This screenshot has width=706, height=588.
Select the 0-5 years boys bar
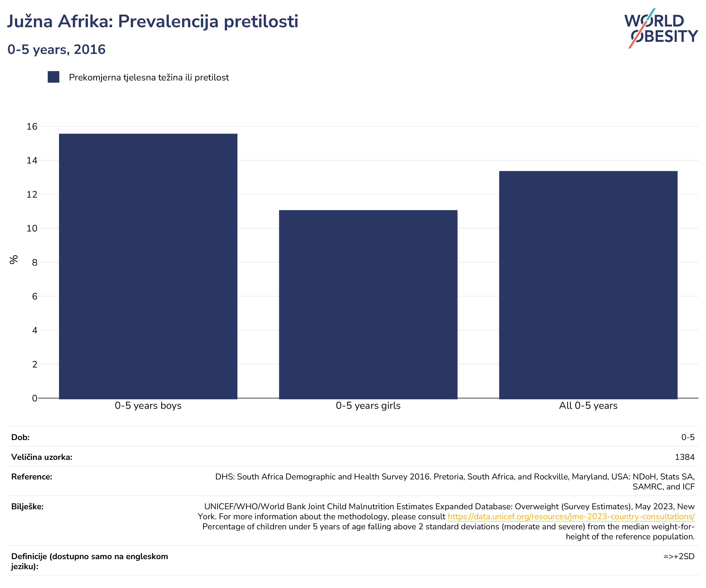pos(148,266)
